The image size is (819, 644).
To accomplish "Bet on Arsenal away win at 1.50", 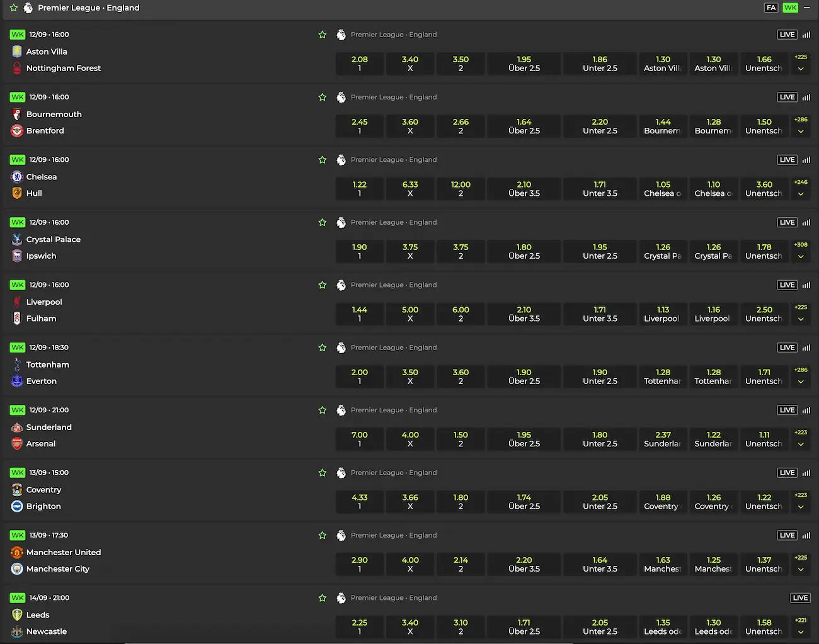I will coord(461,439).
